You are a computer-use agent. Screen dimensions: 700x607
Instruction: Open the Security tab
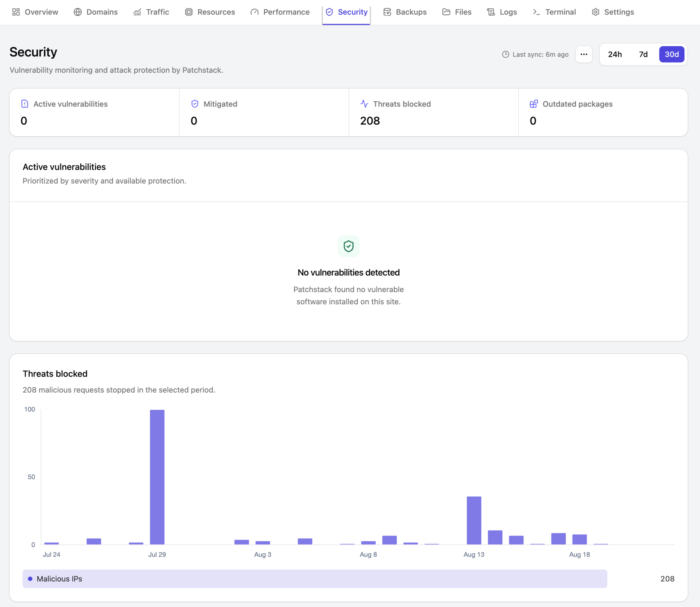point(346,12)
